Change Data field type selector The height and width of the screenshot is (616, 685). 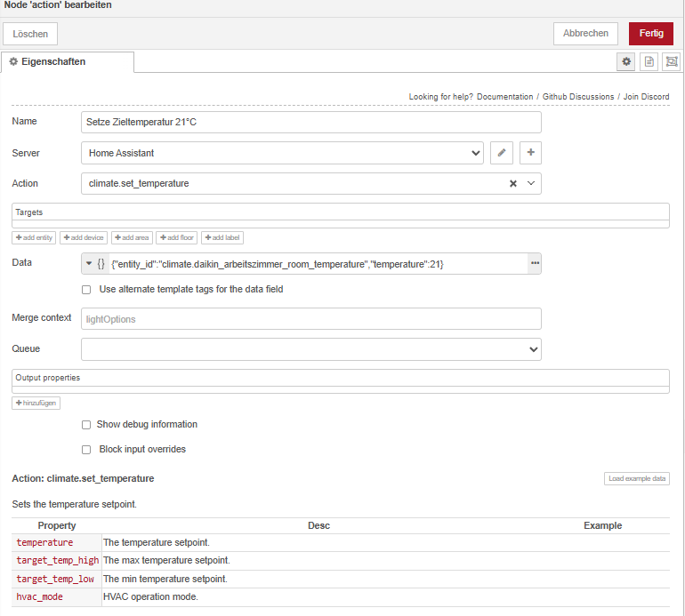pos(94,264)
